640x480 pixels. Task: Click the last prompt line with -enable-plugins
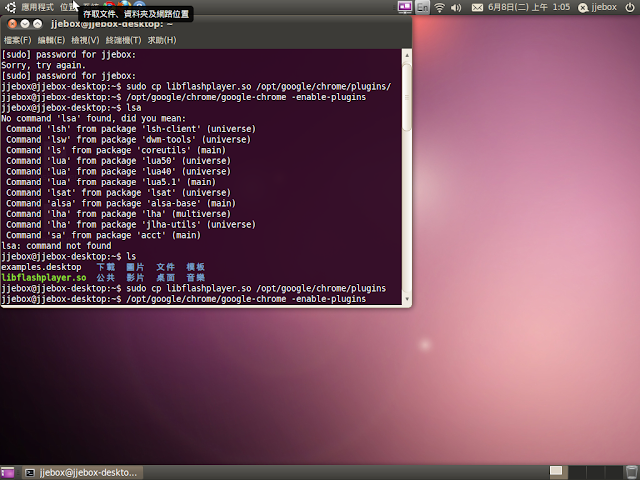pos(184,299)
